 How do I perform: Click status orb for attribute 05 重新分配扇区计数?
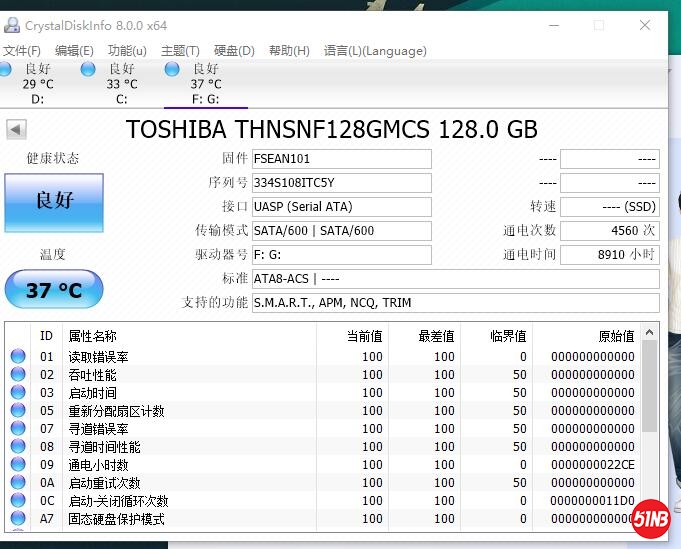[18, 411]
